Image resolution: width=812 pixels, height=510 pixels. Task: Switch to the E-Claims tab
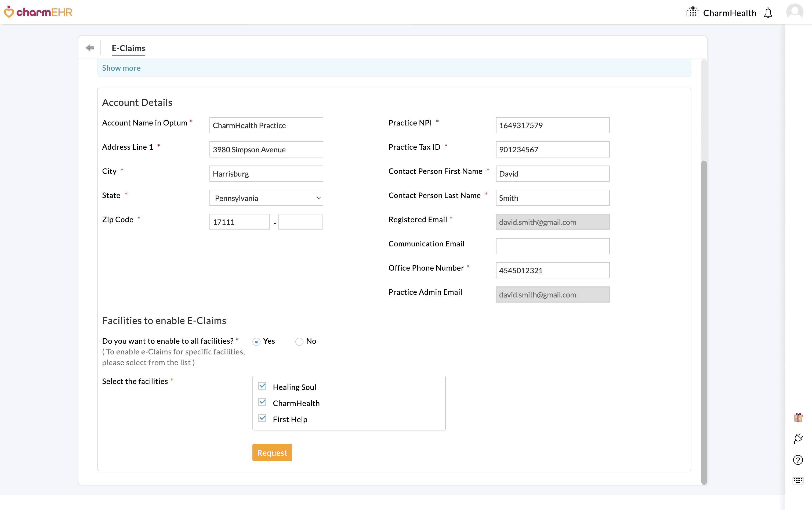(x=128, y=48)
